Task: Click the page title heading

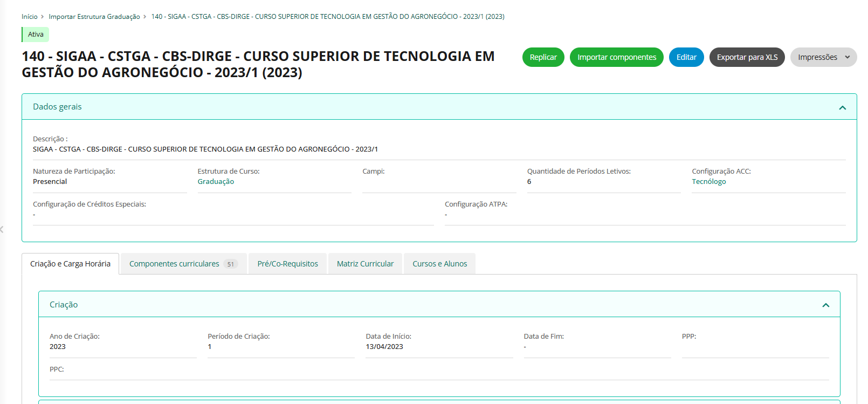Action: [x=258, y=64]
